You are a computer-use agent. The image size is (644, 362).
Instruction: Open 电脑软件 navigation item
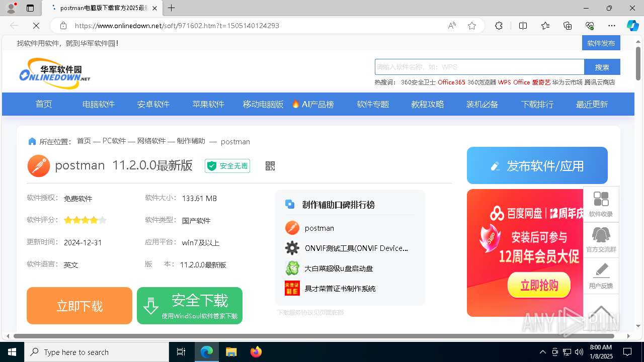click(x=99, y=104)
